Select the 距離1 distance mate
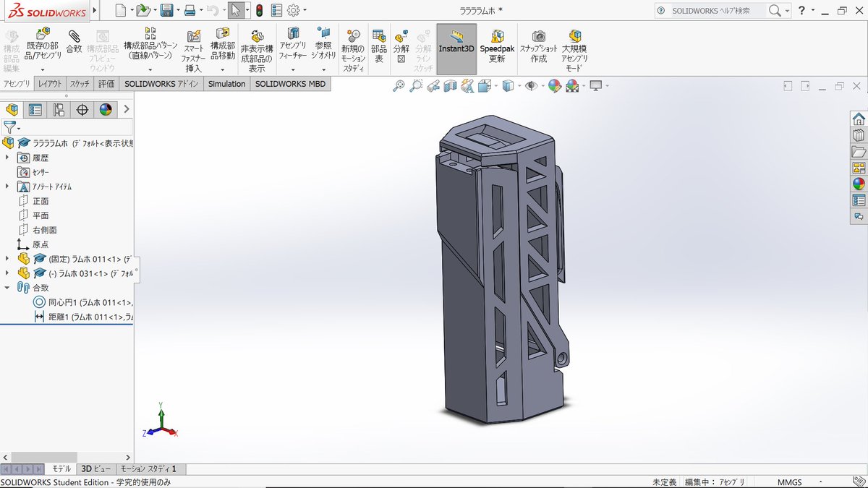Screen dimensions: 868x488 pyautogui.click(x=82, y=317)
